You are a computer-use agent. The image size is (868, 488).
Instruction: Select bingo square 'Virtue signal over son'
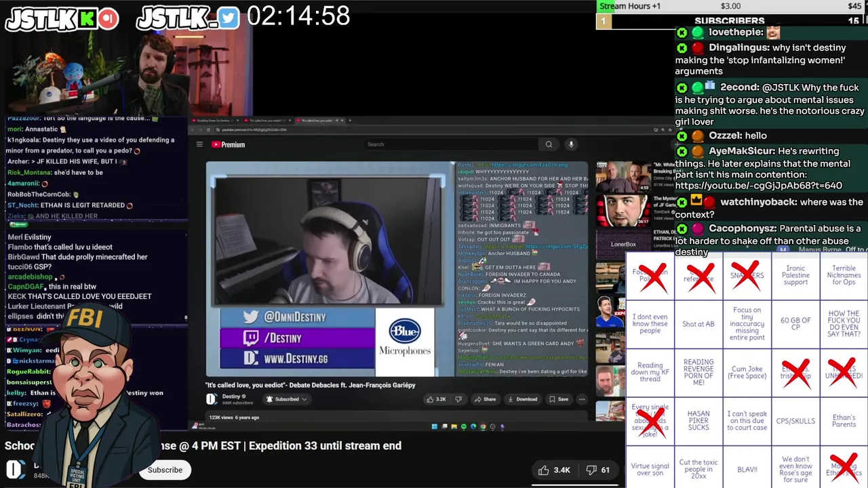(650, 469)
